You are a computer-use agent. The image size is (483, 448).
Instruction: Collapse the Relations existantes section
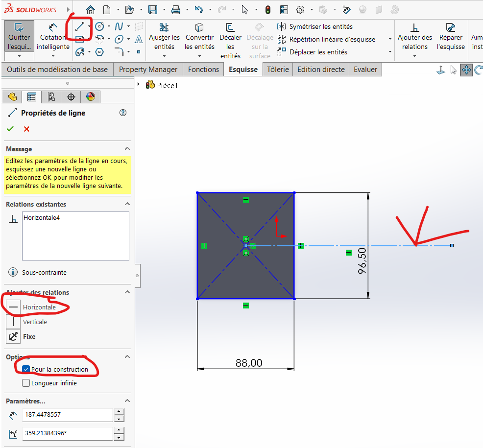pos(127,204)
